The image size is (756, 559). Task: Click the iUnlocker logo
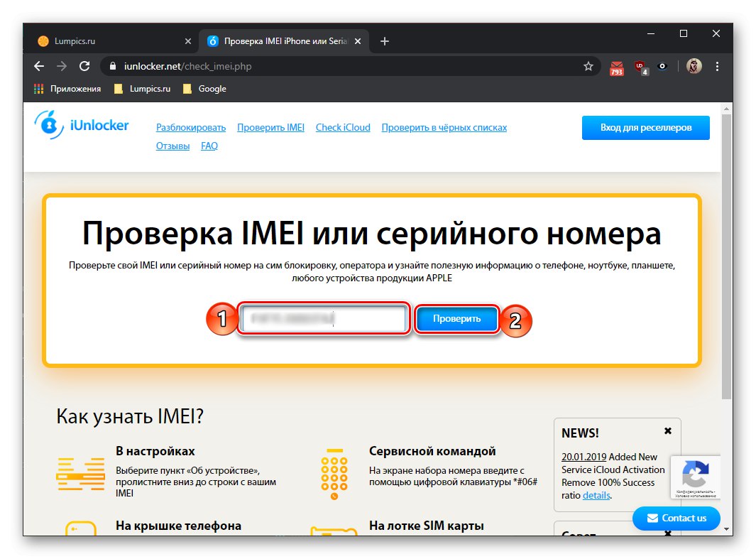click(82, 125)
